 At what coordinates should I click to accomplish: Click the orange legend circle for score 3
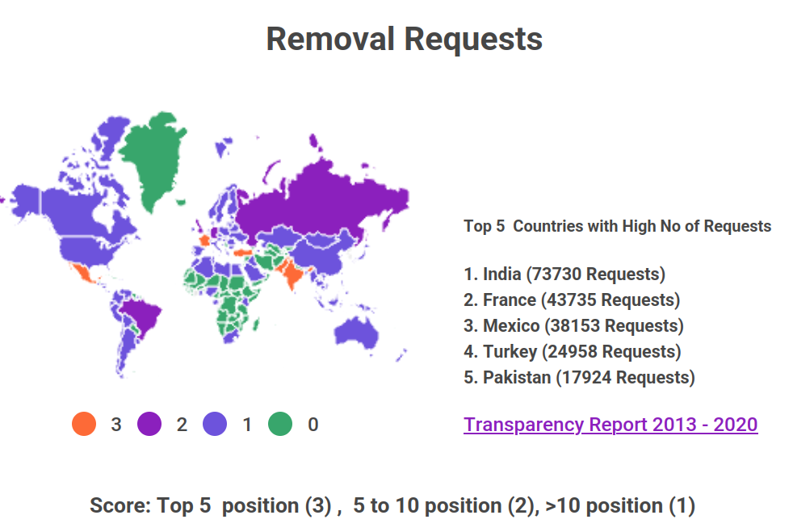pyautogui.click(x=83, y=424)
